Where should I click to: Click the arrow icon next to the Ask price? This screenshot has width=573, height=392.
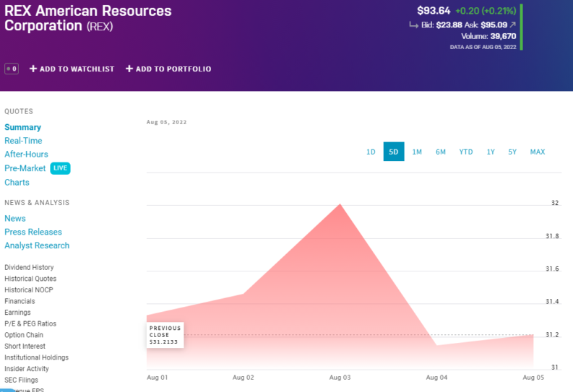click(x=513, y=25)
